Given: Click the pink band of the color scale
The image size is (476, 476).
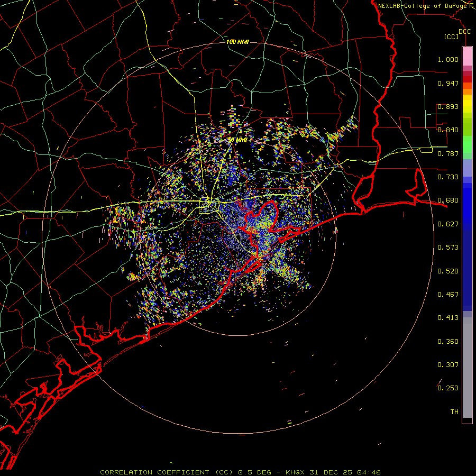Looking at the screenshot, I should 467,57.
